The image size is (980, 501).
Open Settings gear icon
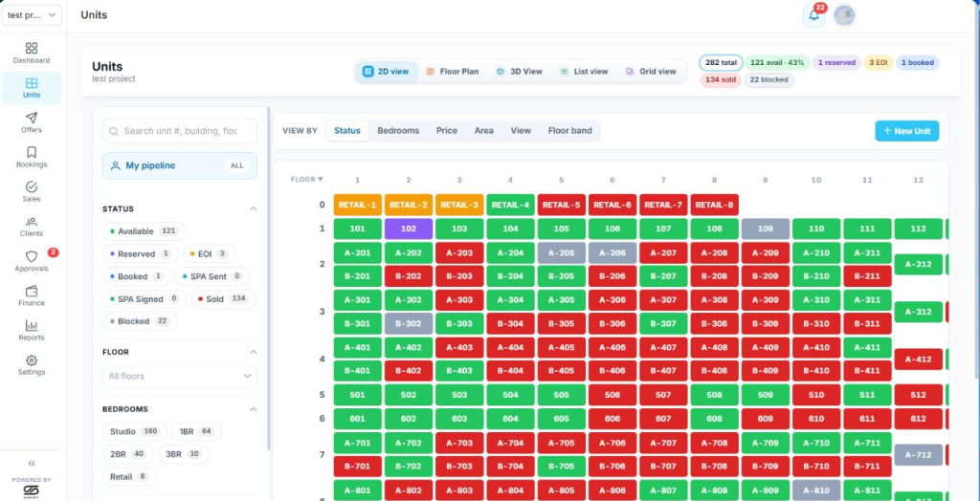tap(32, 360)
